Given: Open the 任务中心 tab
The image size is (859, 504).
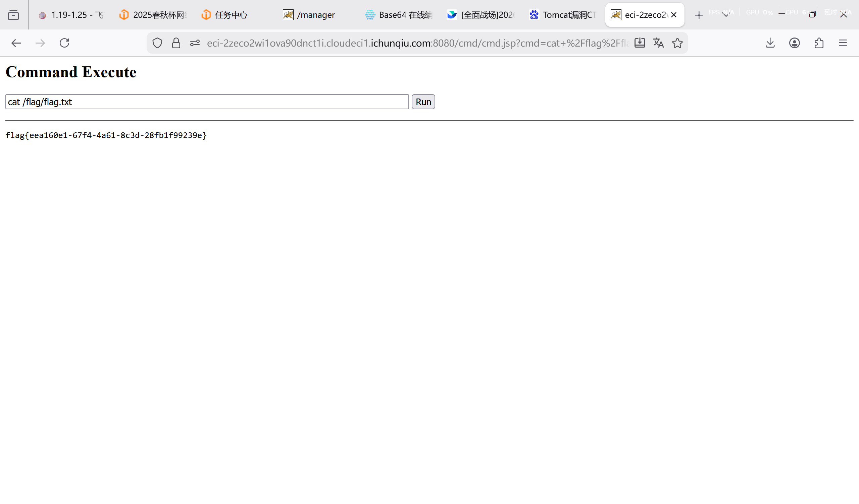Looking at the screenshot, I should [231, 15].
